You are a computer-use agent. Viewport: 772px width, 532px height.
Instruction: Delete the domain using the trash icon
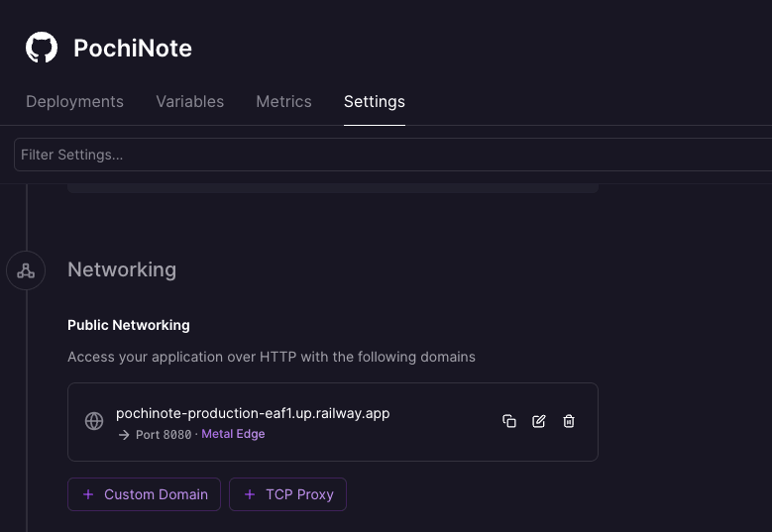point(569,421)
